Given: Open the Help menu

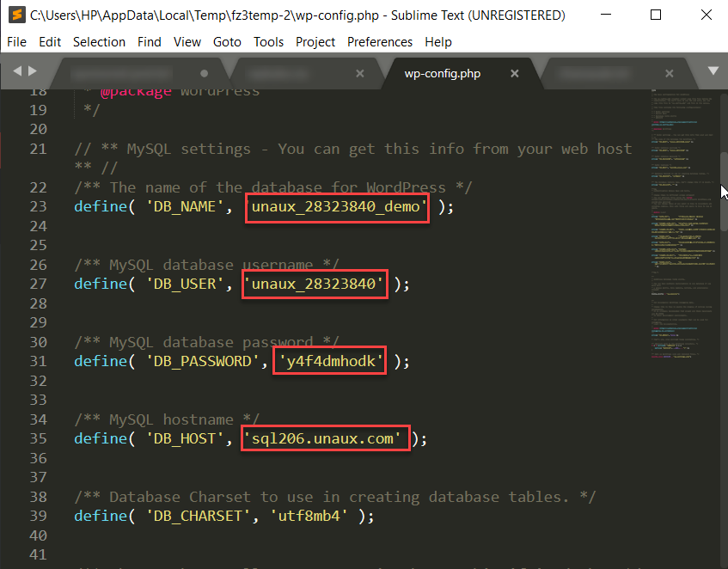Looking at the screenshot, I should (x=437, y=42).
